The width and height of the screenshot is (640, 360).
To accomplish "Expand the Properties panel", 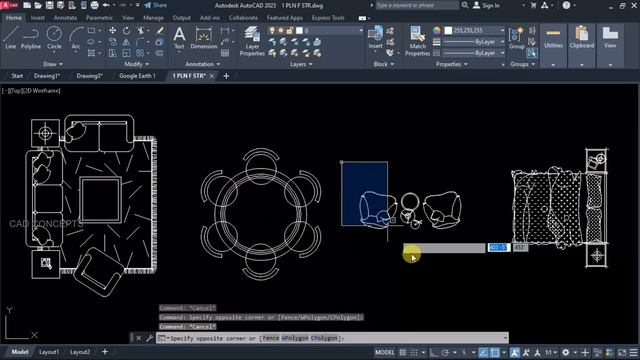I will pyautogui.click(x=451, y=64).
